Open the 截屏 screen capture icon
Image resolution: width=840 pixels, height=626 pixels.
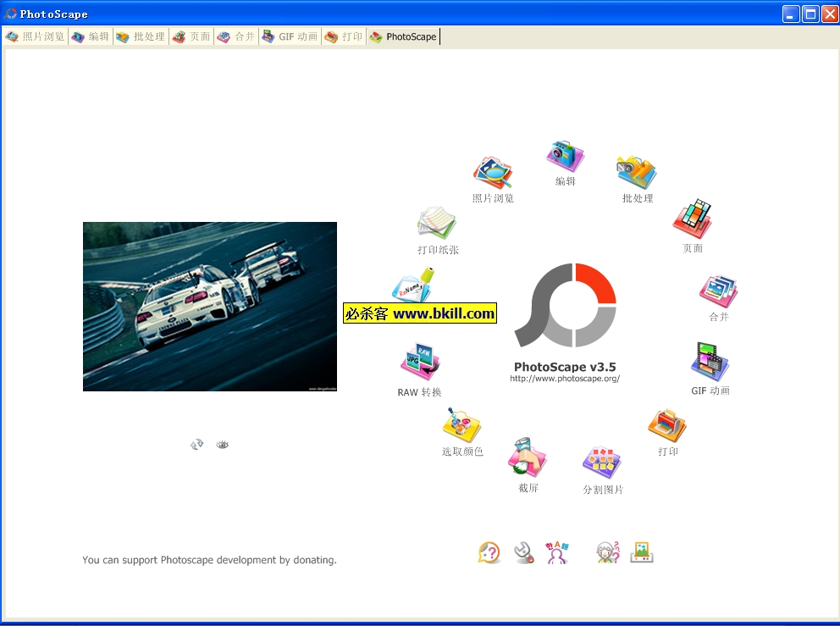pyautogui.click(x=528, y=458)
